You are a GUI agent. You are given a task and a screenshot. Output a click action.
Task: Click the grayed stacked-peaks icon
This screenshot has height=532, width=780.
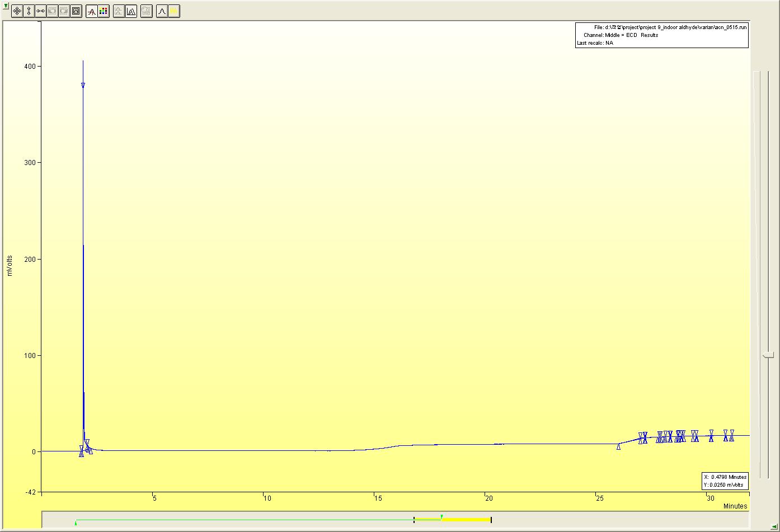click(x=119, y=11)
